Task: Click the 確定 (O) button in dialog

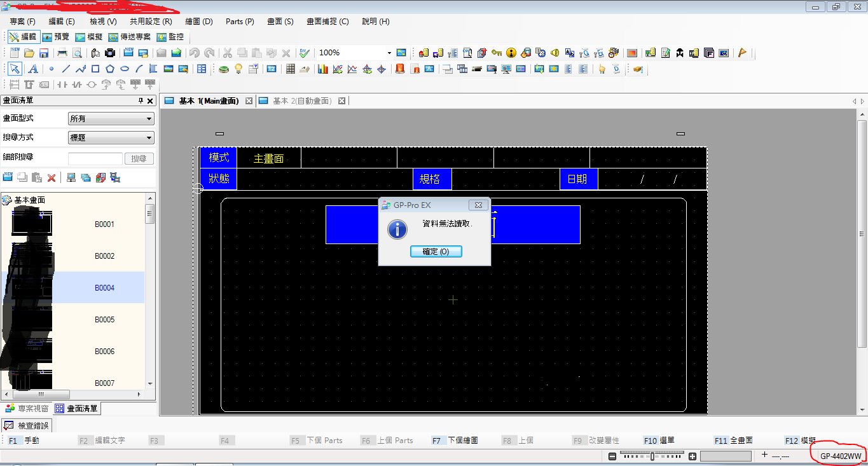Action: (x=436, y=252)
